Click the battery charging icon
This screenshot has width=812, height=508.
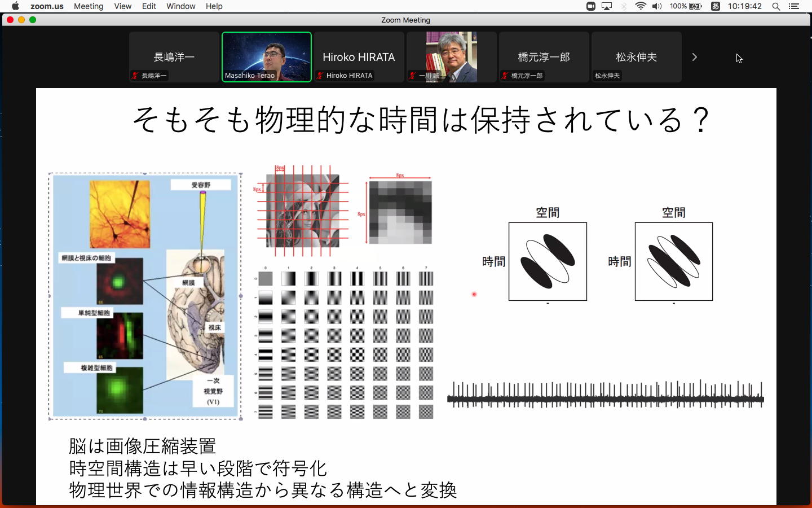(x=695, y=6)
